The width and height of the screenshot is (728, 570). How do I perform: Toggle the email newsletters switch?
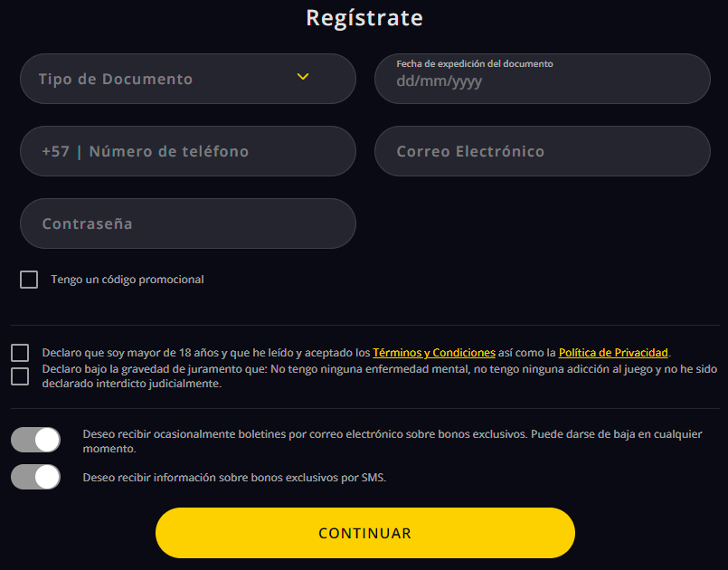(x=36, y=440)
